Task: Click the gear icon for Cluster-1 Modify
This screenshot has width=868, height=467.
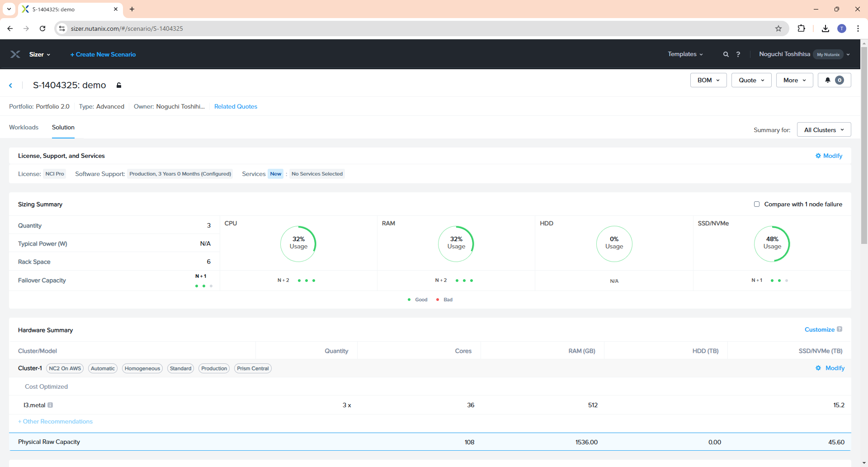Action: click(x=818, y=368)
